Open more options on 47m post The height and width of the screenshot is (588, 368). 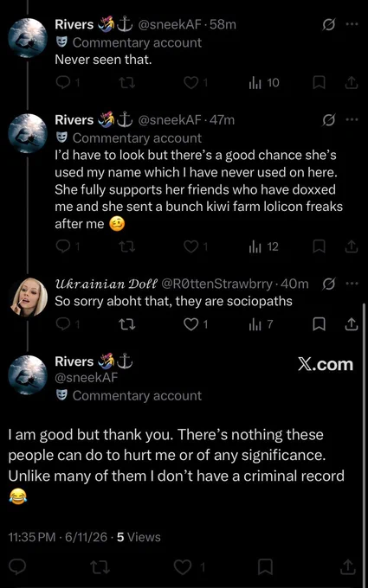tap(352, 120)
